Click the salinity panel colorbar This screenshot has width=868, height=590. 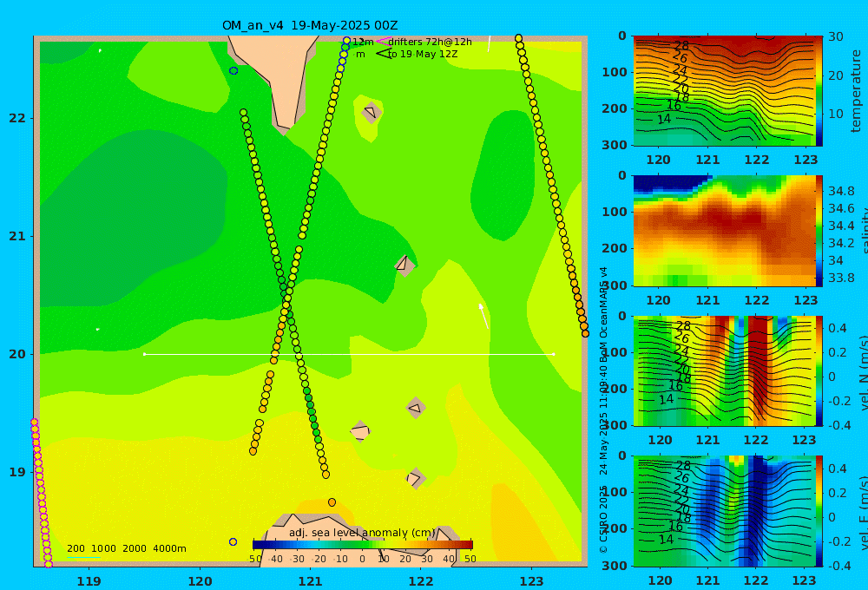(819, 231)
